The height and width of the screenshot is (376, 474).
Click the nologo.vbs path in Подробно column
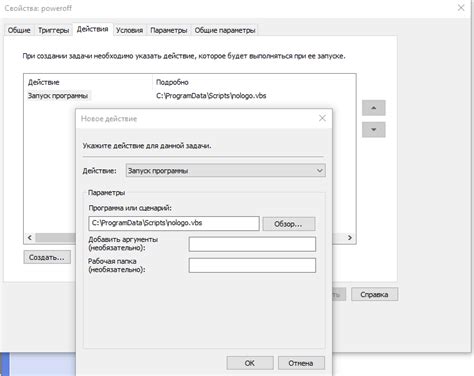211,96
